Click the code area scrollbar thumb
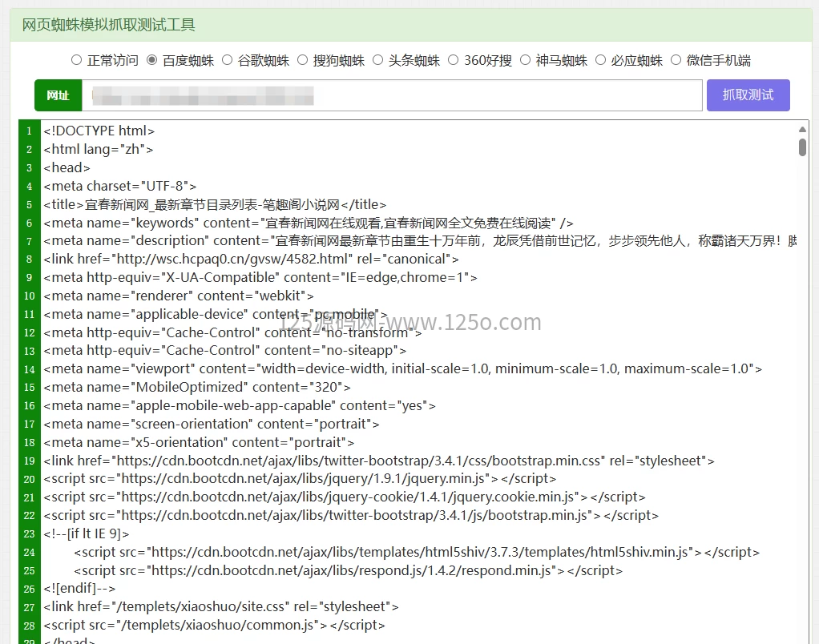The height and width of the screenshot is (644, 819). coord(802,147)
